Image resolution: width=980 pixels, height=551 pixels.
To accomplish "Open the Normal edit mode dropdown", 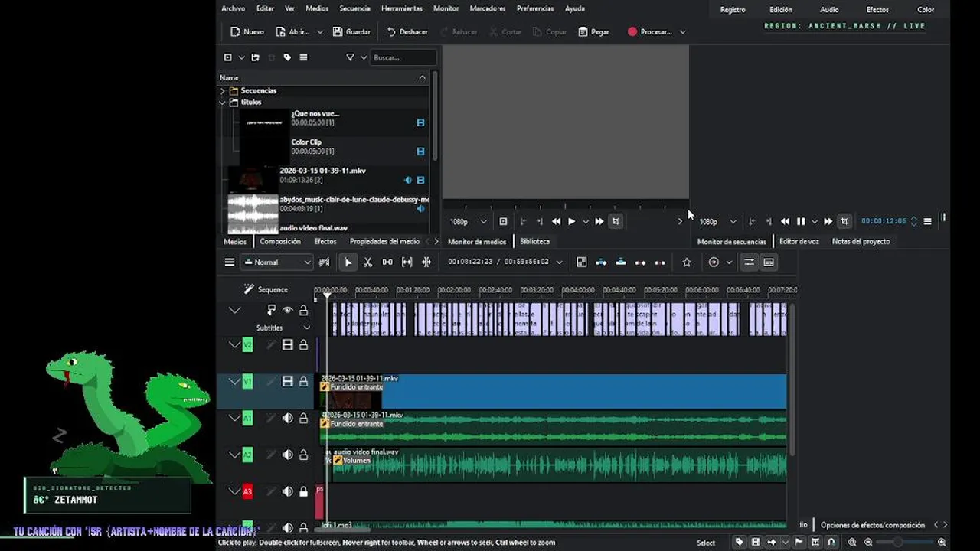I will pyautogui.click(x=278, y=262).
